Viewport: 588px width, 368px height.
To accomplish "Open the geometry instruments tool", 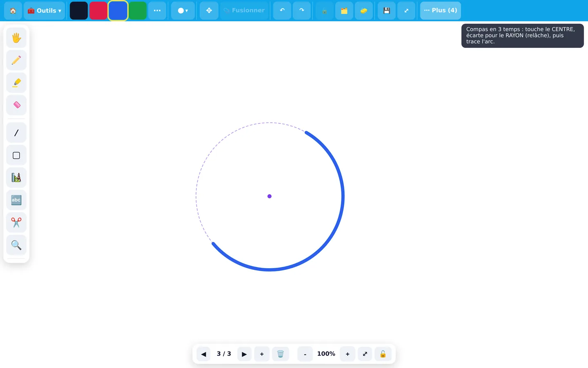I will pyautogui.click(x=16, y=178).
